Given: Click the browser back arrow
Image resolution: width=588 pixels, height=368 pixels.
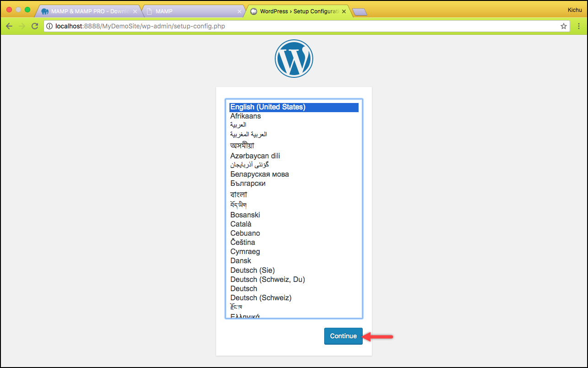Looking at the screenshot, I should 9,26.
